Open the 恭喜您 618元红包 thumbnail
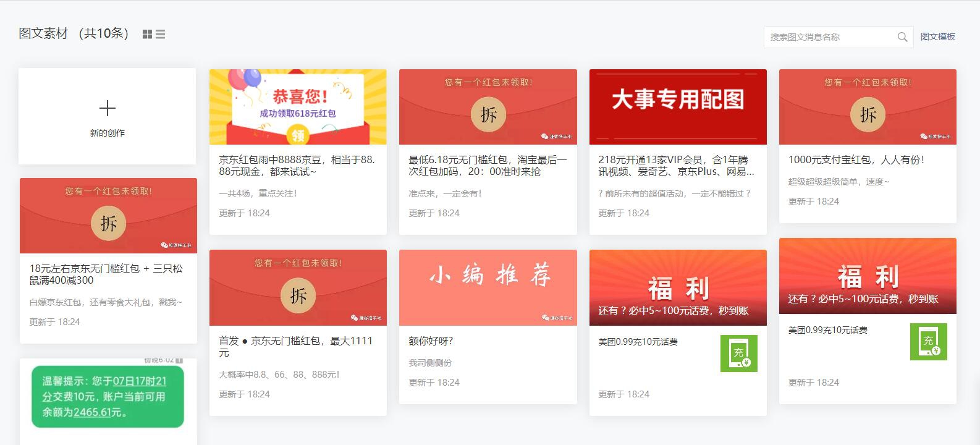The image size is (980, 445). (298, 107)
